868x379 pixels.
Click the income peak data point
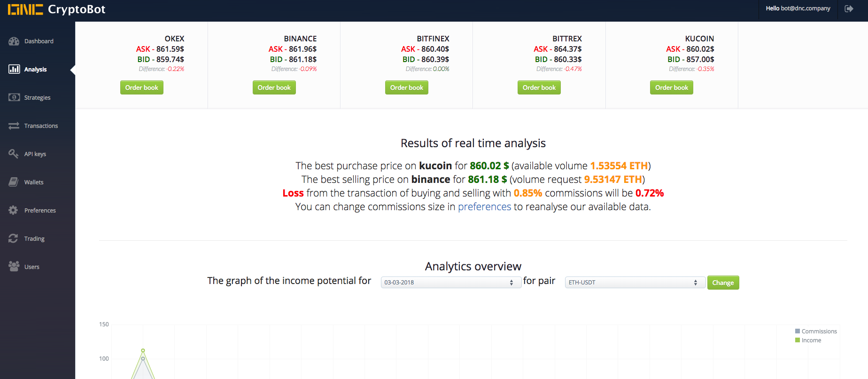[143, 350]
